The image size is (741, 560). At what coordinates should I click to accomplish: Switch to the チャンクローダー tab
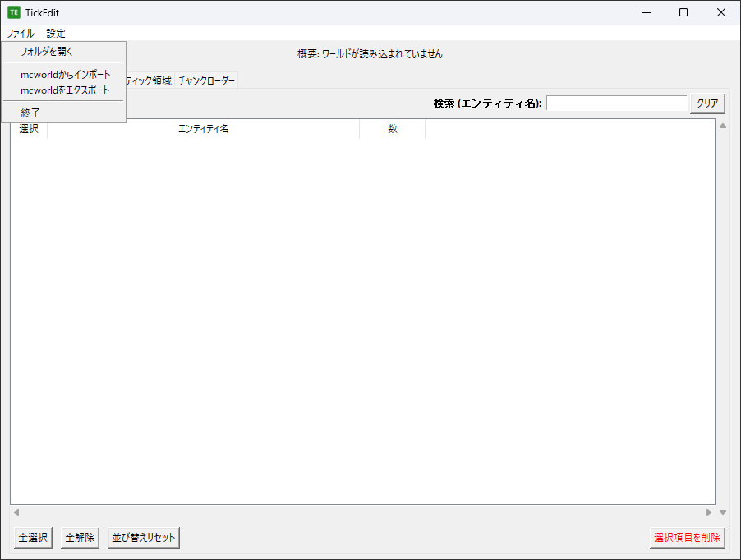206,80
